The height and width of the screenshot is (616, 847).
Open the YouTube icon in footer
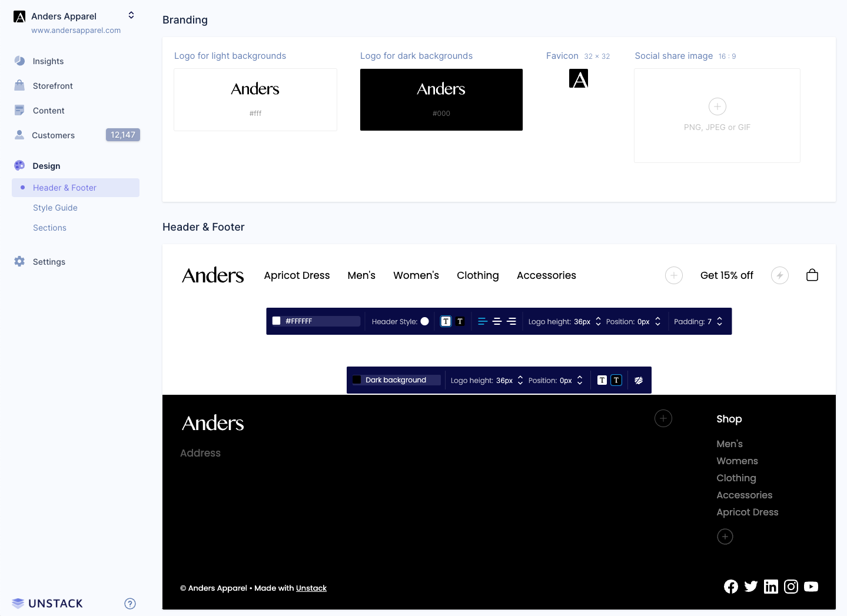tap(811, 587)
